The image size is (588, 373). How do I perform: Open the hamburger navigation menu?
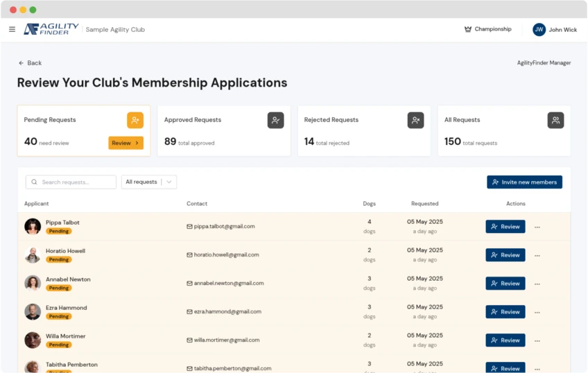[x=12, y=29]
